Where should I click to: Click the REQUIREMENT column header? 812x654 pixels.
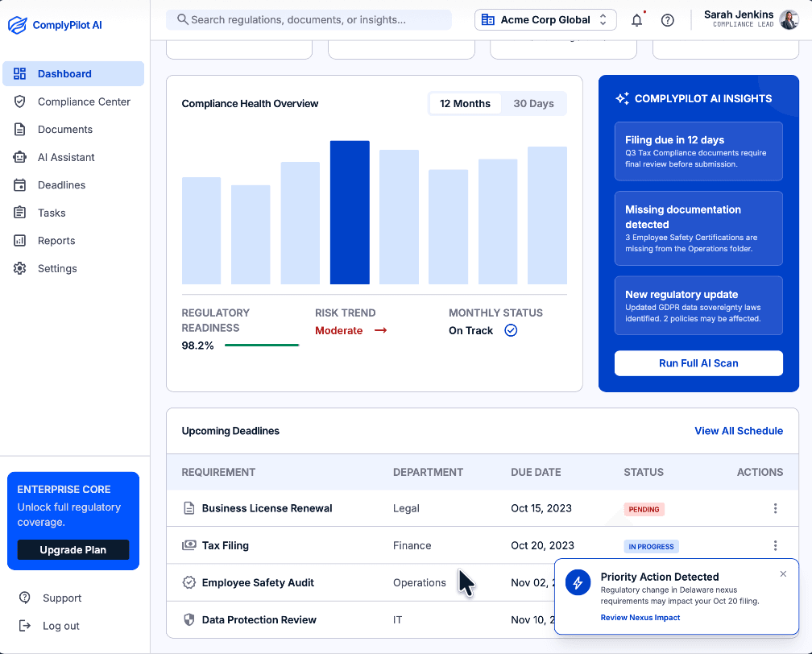point(218,472)
